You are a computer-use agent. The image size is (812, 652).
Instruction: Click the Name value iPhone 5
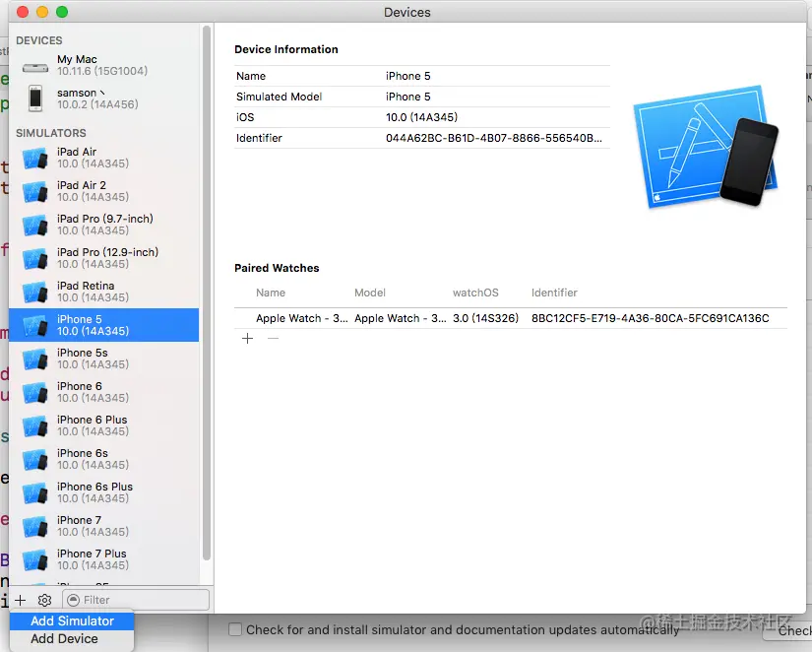(408, 76)
